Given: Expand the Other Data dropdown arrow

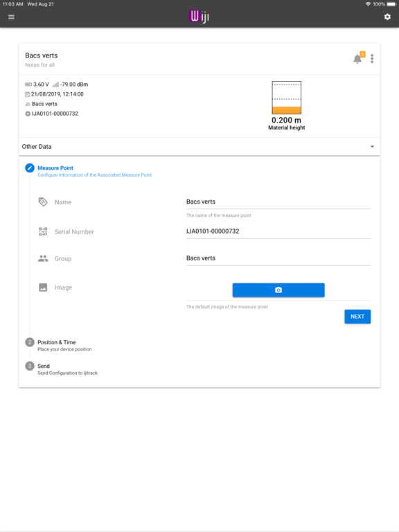Looking at the screenshot, I should pyautogui.click(x=372, y=147).
